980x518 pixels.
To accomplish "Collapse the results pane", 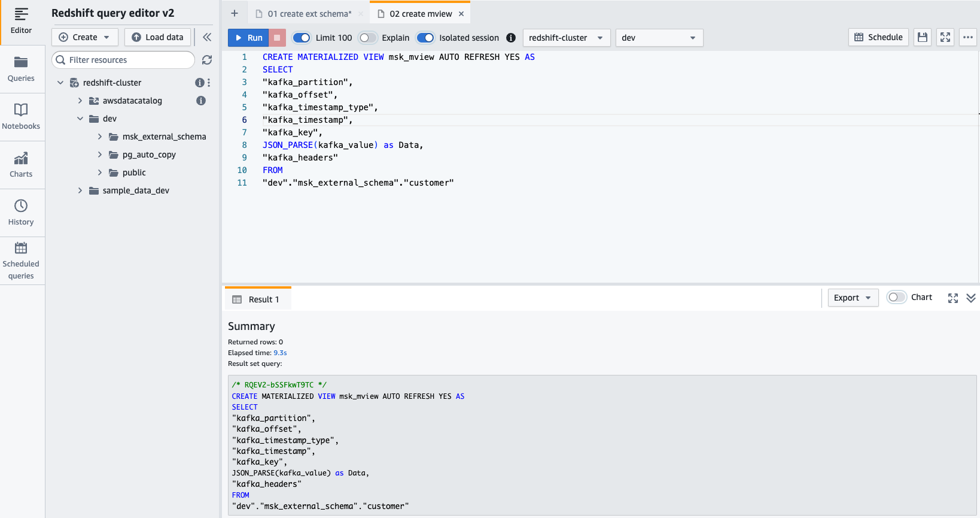I will coord(971,298).
